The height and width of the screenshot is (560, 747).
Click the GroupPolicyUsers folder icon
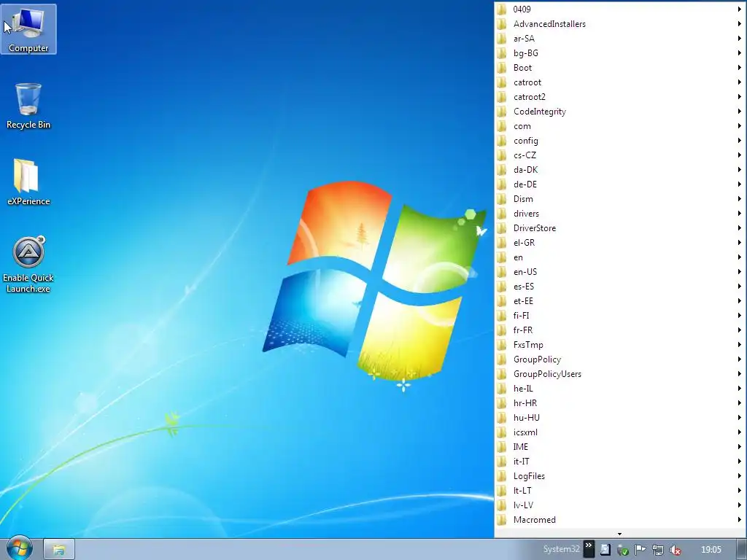coord(501,374)
